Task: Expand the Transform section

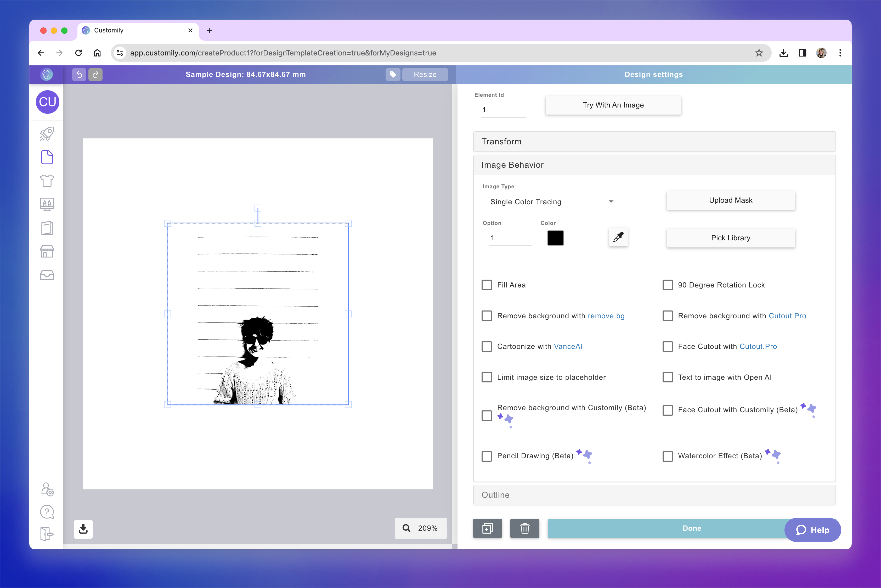Action: point(654,142)
